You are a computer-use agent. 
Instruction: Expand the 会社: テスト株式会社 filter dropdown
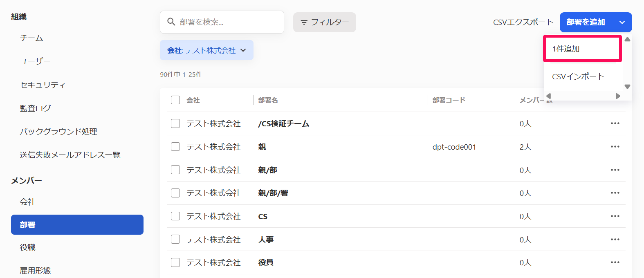[206, 50]
